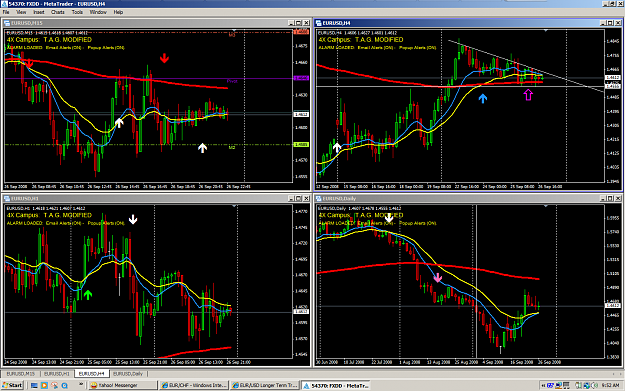Click the EURUSD,H1 chart window icon

pos(7,198)
